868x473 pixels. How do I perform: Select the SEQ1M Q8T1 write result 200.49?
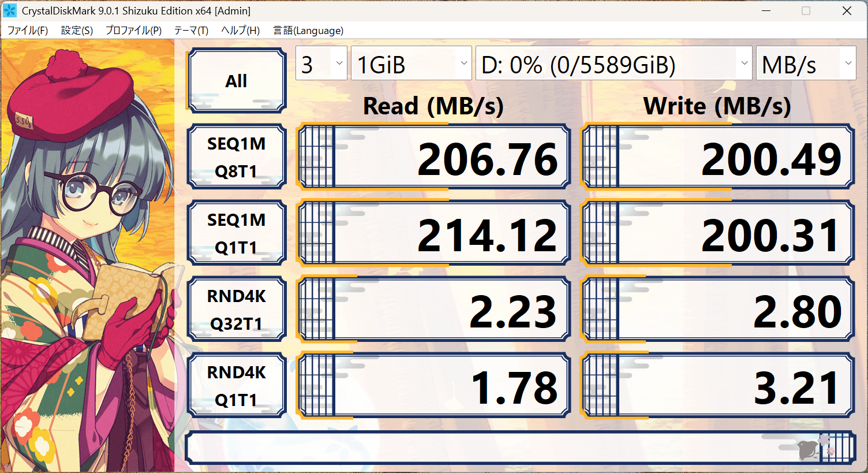coord(717,157)
